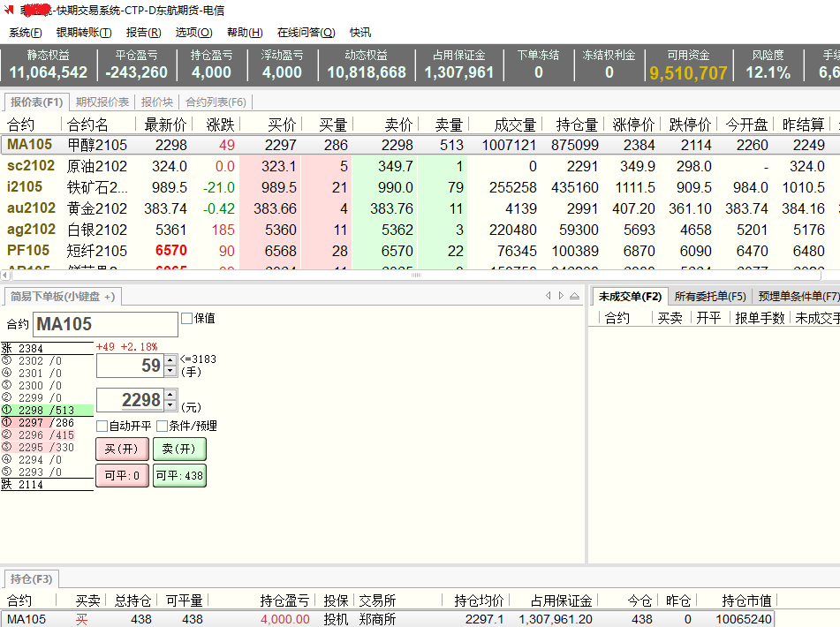Click the quote table horizontal scrollbar
The width and height of the screenshot is (840, 627).
(x=416, y=276)
